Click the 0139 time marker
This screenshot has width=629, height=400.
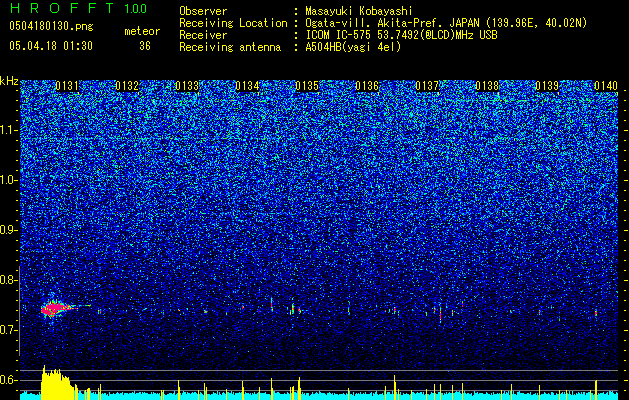(x=547, y=86)
